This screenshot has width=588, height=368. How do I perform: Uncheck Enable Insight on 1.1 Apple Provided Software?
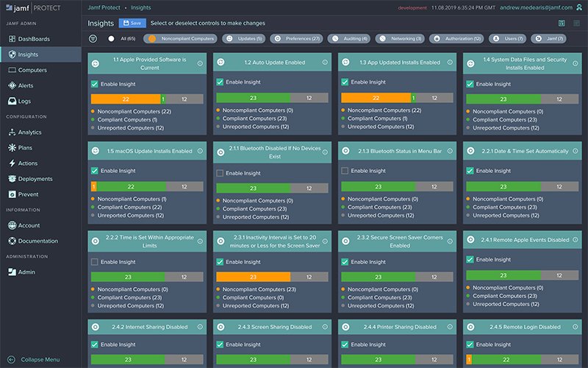[95, 84]
